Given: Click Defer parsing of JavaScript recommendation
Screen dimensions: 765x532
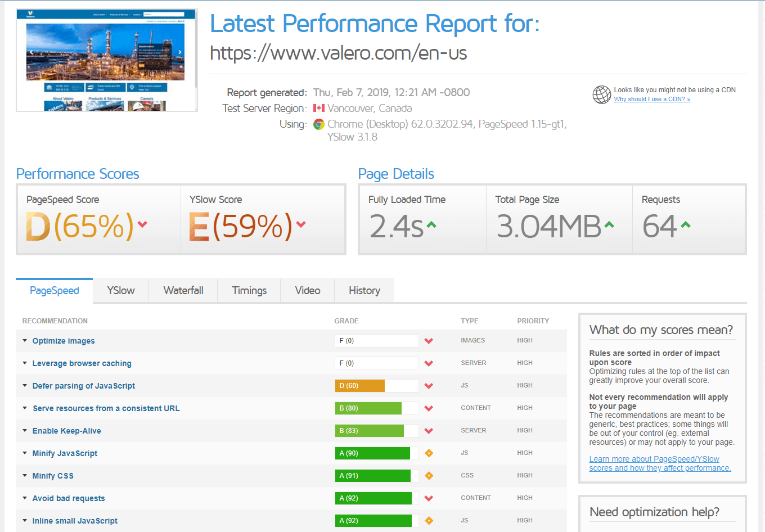Looking at the screenshot, I should click(x=84, y=386).
